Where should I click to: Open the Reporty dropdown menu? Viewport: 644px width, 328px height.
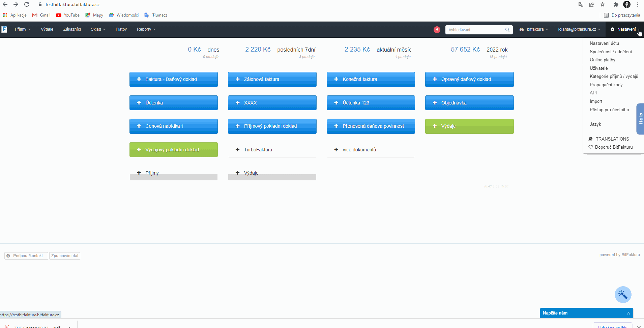tap(146, 29)
